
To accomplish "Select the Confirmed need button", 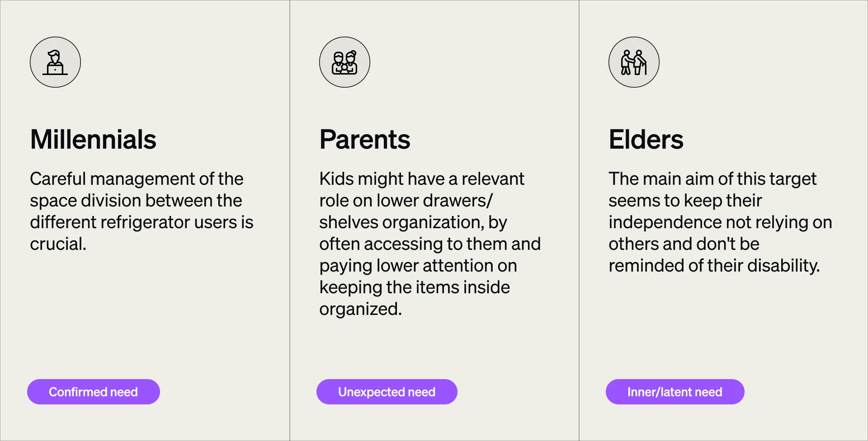I will point(94,392).
